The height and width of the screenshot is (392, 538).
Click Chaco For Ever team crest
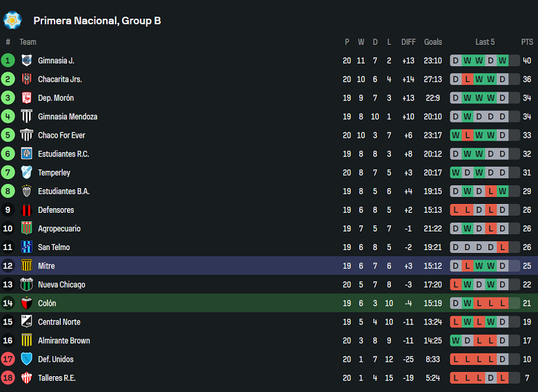tap(27, 135)
